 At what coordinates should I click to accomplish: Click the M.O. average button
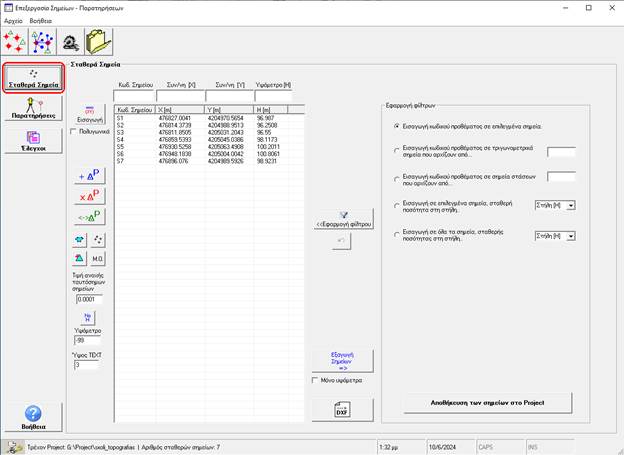[x=99, y=258]
